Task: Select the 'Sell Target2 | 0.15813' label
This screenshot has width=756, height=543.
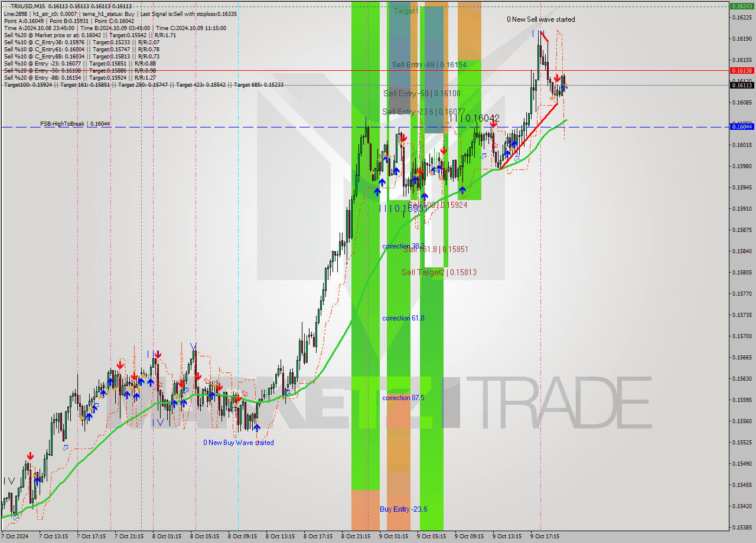Action: [x=439, y=272]
